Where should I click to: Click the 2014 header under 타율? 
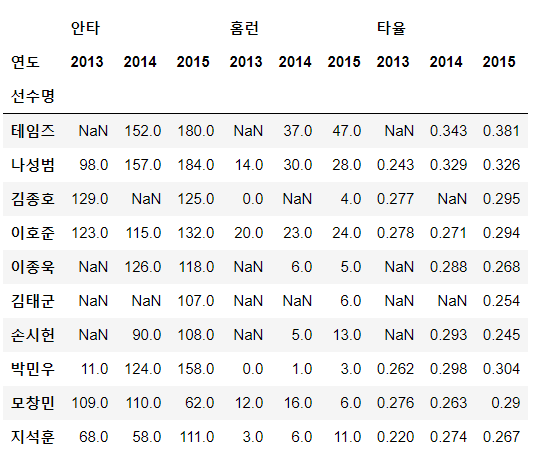446,62
